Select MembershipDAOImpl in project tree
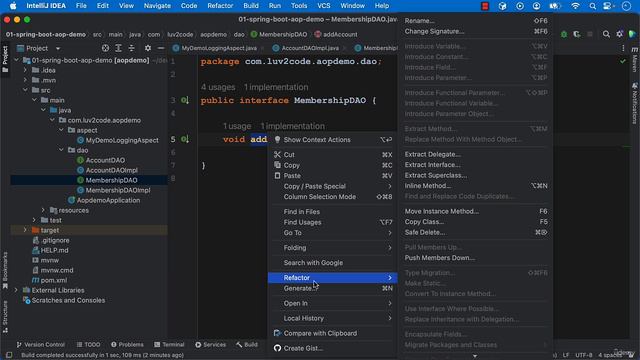The height and width of the screenshot is (360, 640). pyautogui.click(x=118, y=190)
